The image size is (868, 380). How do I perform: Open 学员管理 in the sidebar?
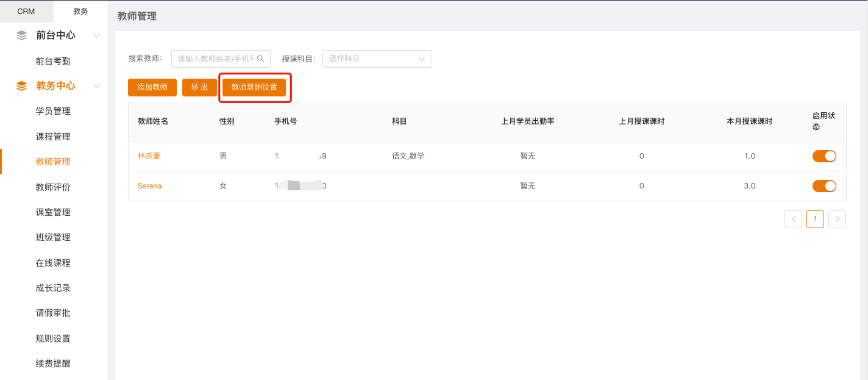(x=53, y=111)
